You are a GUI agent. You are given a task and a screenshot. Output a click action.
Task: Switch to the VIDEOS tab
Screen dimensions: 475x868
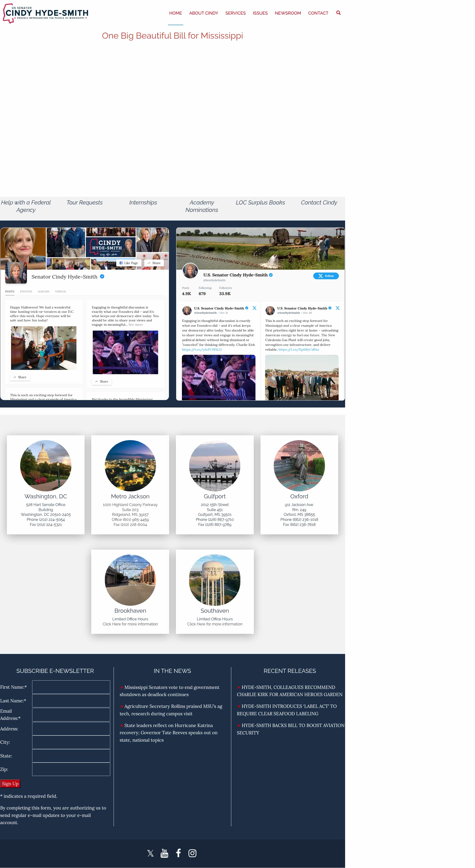click(x=61, y=291)
